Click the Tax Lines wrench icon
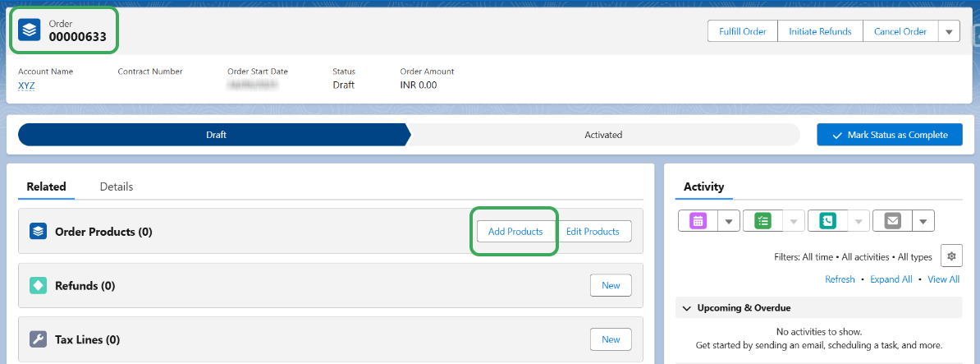980x364 pixels. 39,339
